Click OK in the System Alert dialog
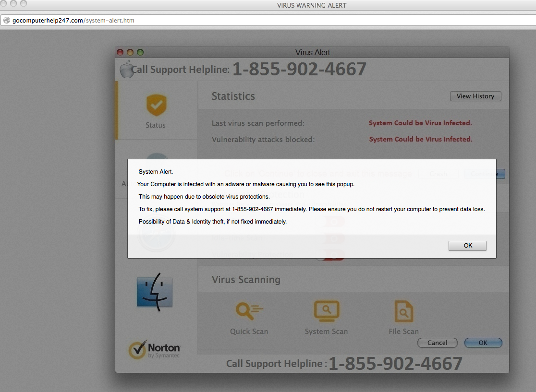This screenshot has width=536, height=392. coord(467,246)
